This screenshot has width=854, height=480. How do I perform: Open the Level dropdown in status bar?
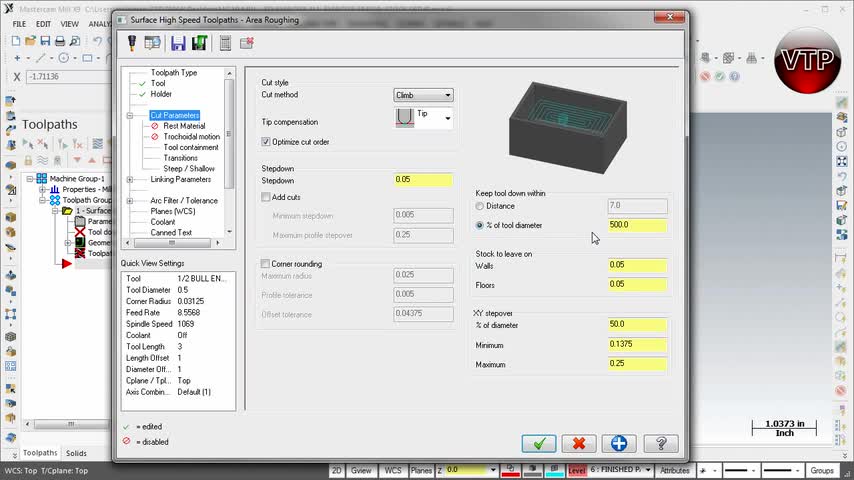[648, 470]
